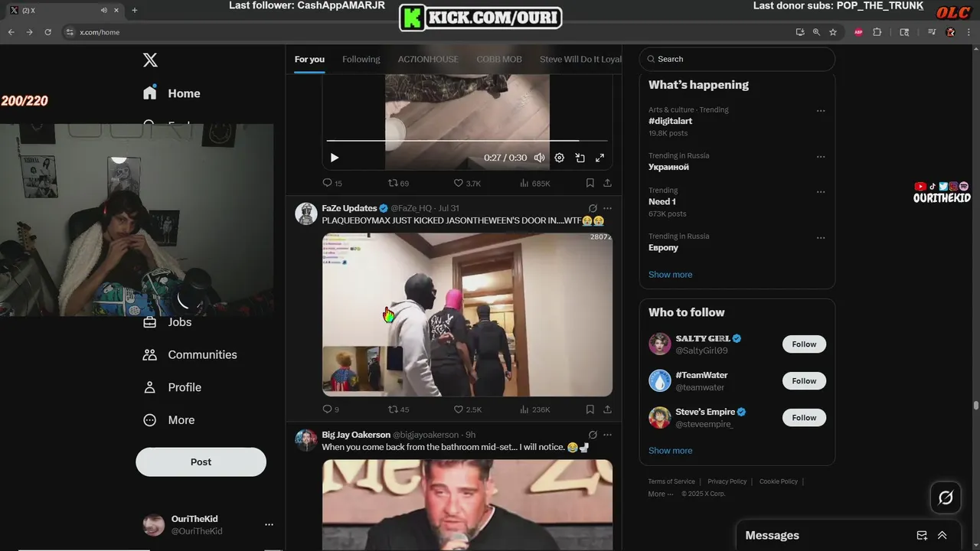Open OuriTheKid account options menu

[269, 525]
